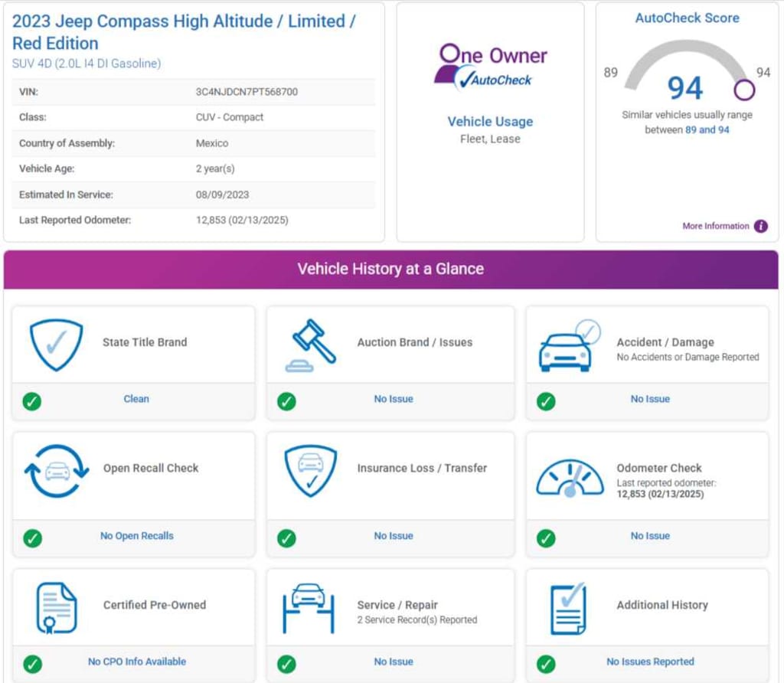Viewport: 784px width, 683px height.
Task: Click the Service / Repair car lift icon
Action: click(x=309, y=608)
